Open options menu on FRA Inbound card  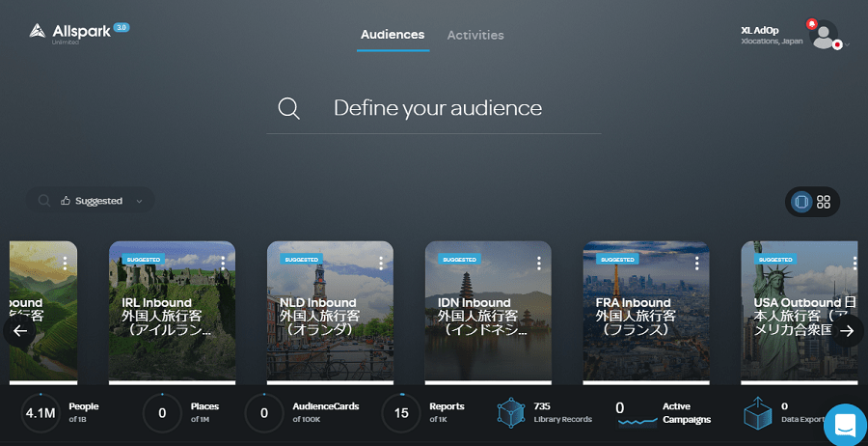click(697, 263)
